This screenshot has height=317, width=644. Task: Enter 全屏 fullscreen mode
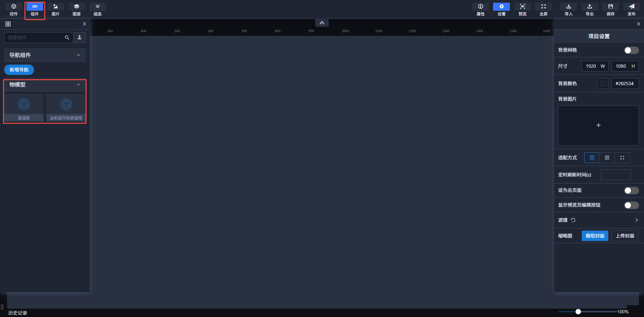[x=543, y=10]
